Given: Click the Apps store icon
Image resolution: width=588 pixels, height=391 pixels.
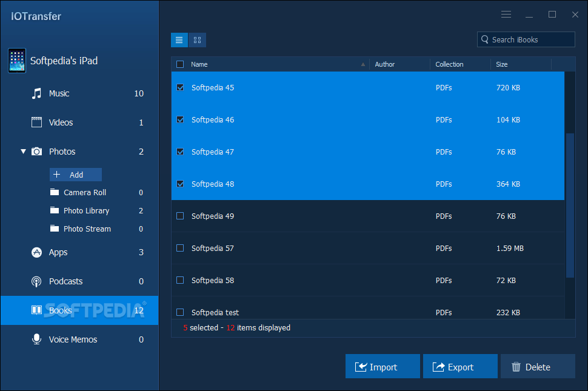Looking at the screenshot, I should click(x=36, y=252).
